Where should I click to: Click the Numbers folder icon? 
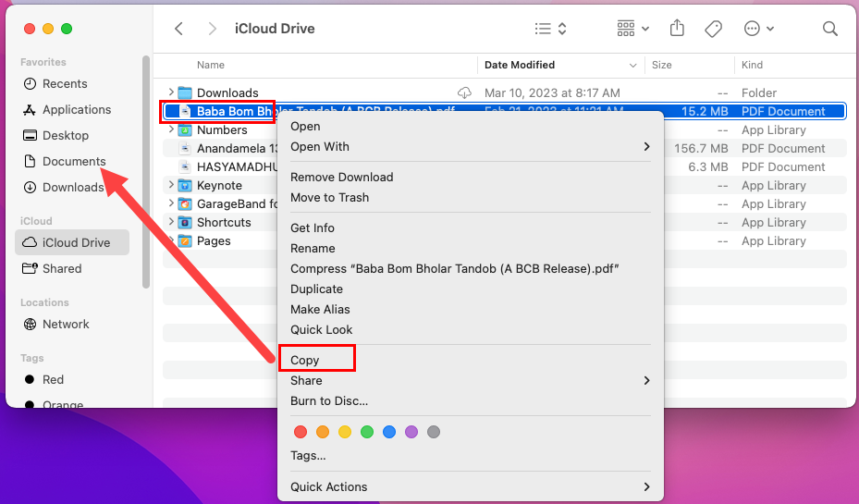pos(185,129)
